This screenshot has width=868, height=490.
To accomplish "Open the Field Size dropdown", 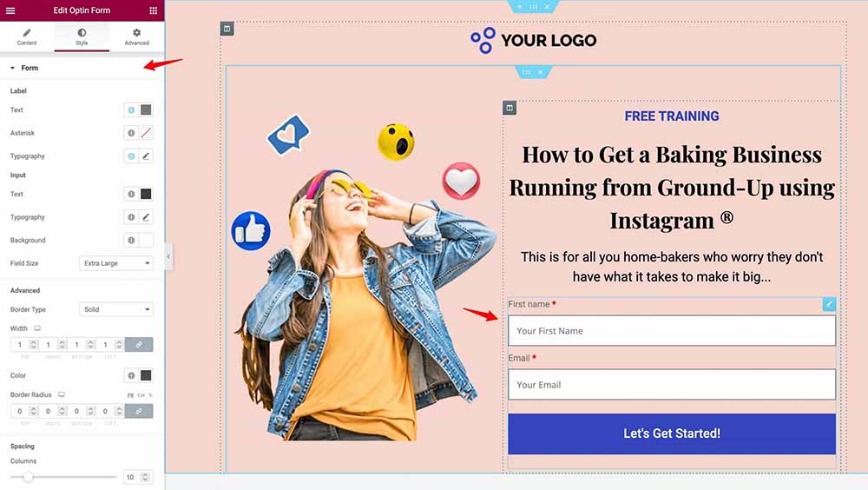I will coord(116,263).
